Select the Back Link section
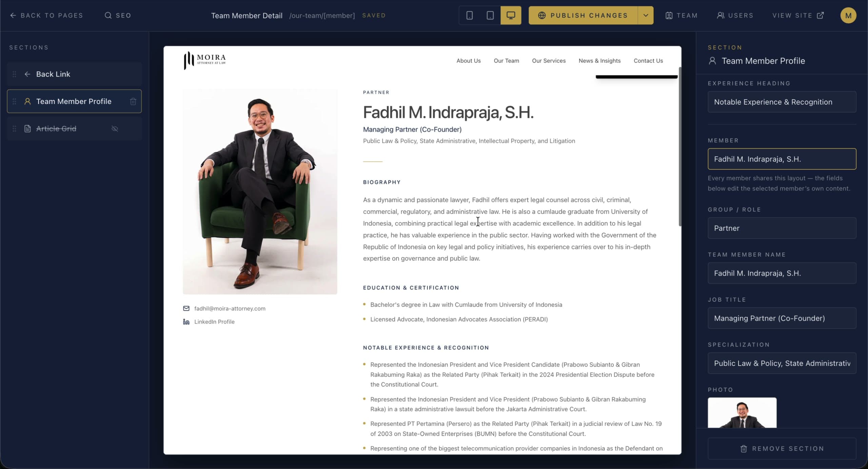 pyautogui.click(x=74, y=74)
